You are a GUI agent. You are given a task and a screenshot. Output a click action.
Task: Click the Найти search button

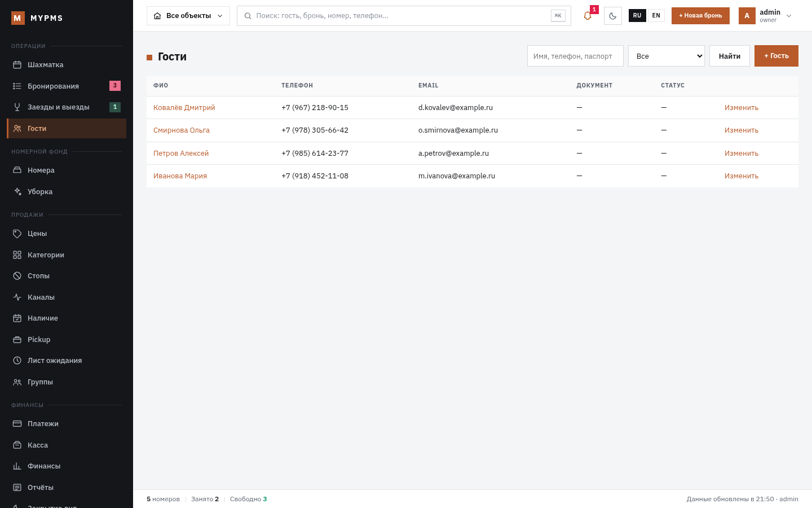pos(730,56)
